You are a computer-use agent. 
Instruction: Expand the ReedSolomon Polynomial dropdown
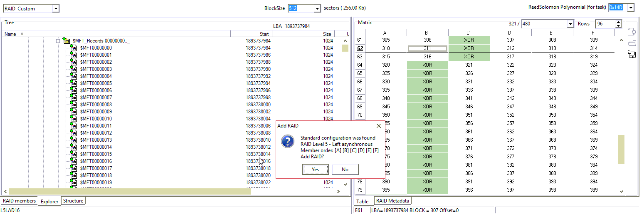coord(631,7)
